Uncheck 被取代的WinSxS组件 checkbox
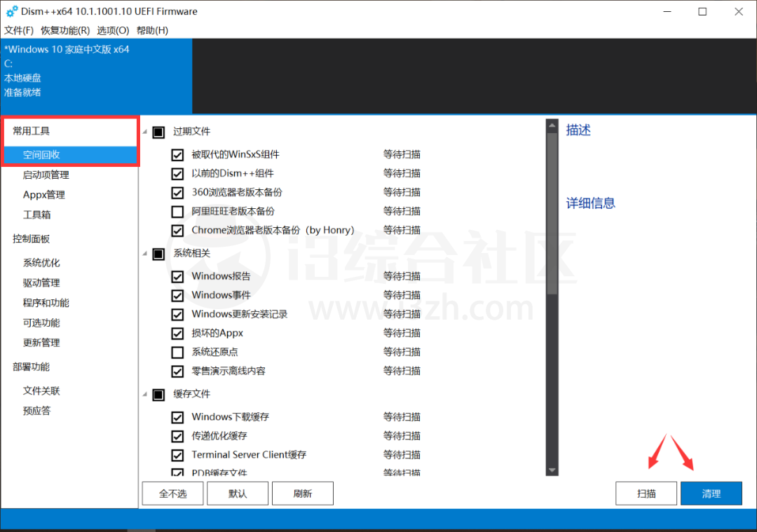This screenshot has width=757, height=532. [x=177, y=155]
